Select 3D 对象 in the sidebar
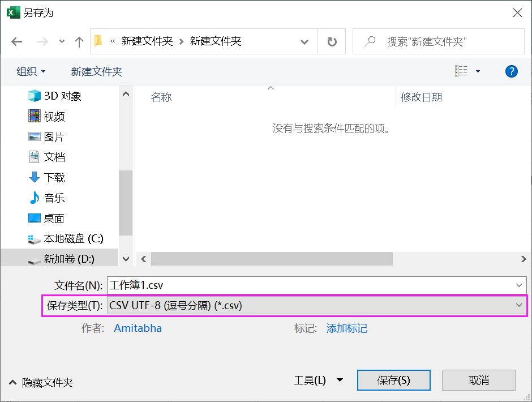 coord(55,96)
